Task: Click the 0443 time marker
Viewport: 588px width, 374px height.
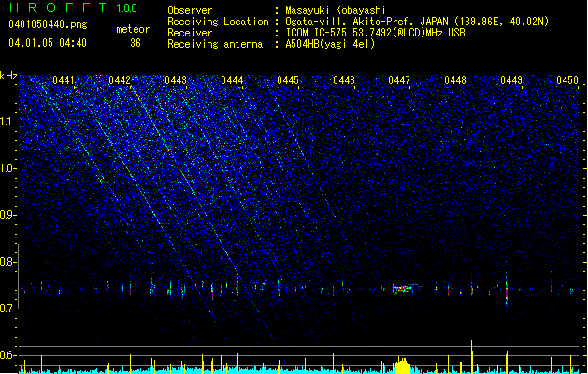Action: pyautogui.click(x=176, y=80)
